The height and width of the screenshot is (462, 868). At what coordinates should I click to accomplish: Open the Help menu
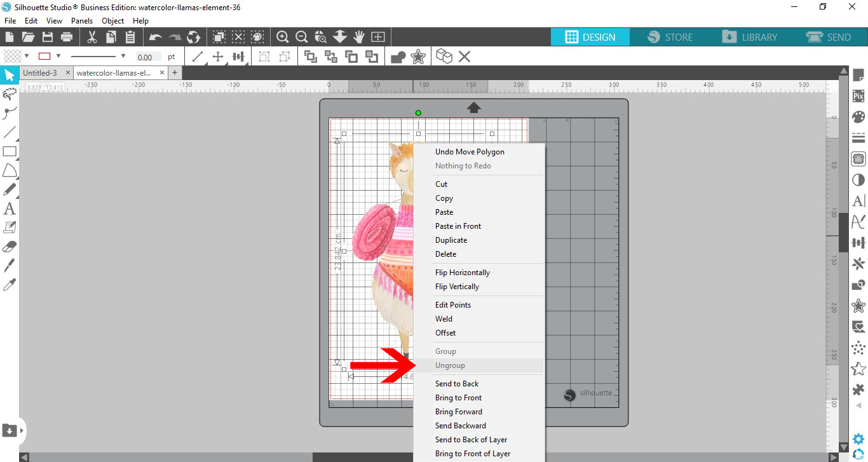coord(140,21)
